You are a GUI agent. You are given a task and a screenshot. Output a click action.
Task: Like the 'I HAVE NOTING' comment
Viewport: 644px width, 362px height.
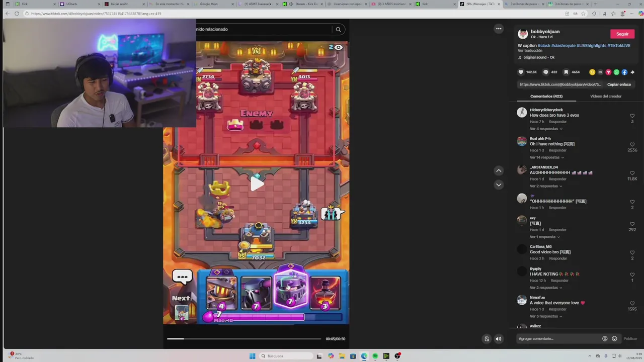coord(632,275)
